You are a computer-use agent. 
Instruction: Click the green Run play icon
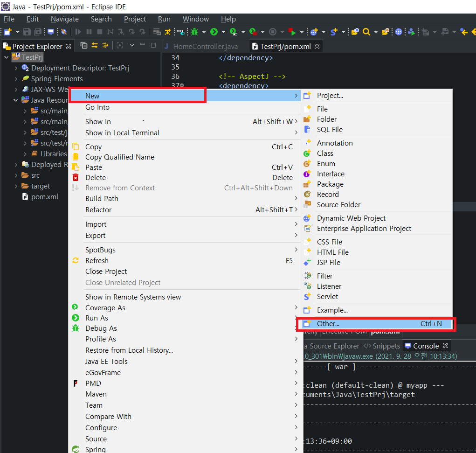[214, 32]
